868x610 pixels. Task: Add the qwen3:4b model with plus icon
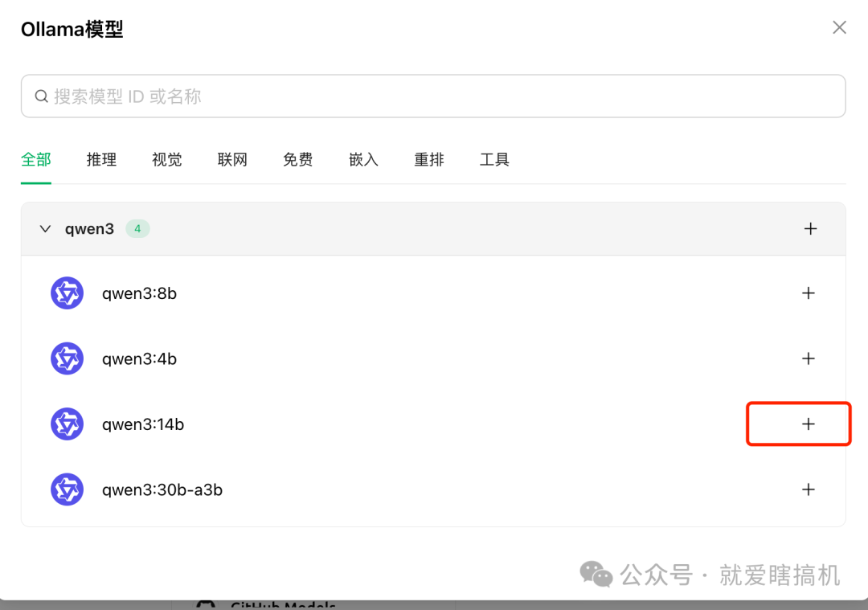809,358
